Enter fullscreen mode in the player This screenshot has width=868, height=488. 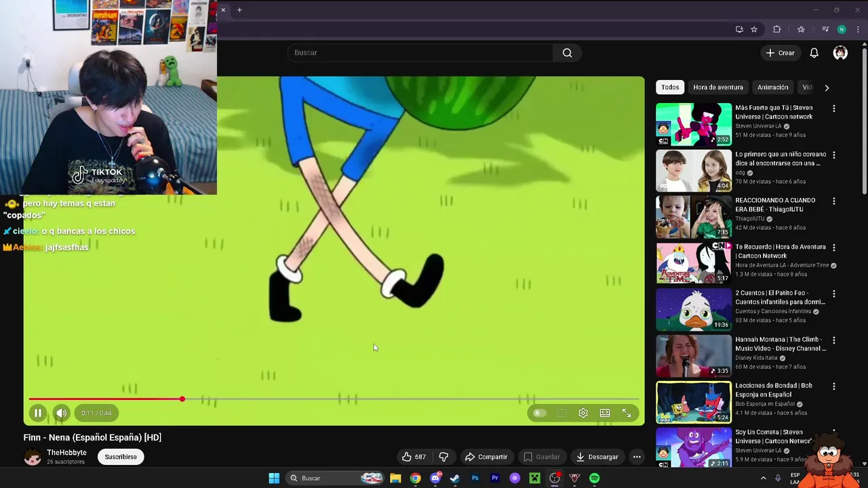pyautogui.click(x=627, y=413)
